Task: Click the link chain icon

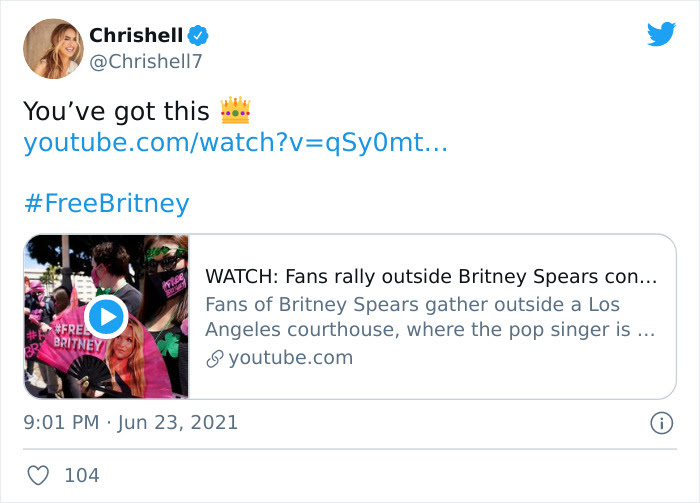Action: tap(215, 358)
